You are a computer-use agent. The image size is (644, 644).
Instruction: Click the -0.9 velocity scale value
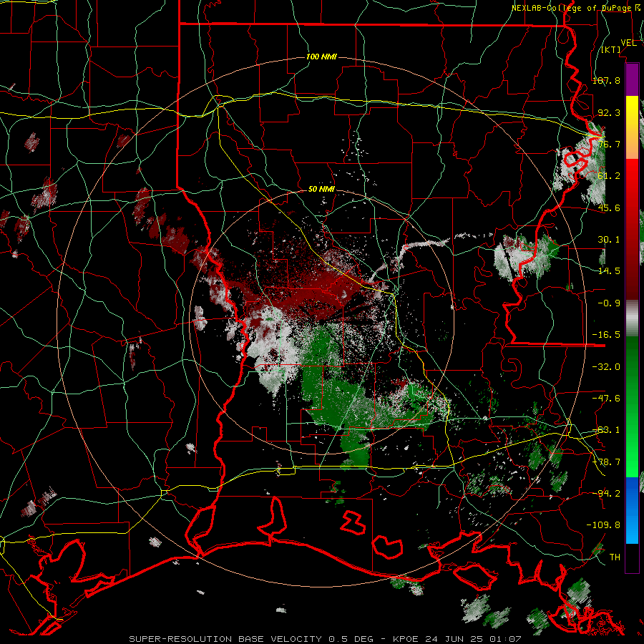pos(609,303)
